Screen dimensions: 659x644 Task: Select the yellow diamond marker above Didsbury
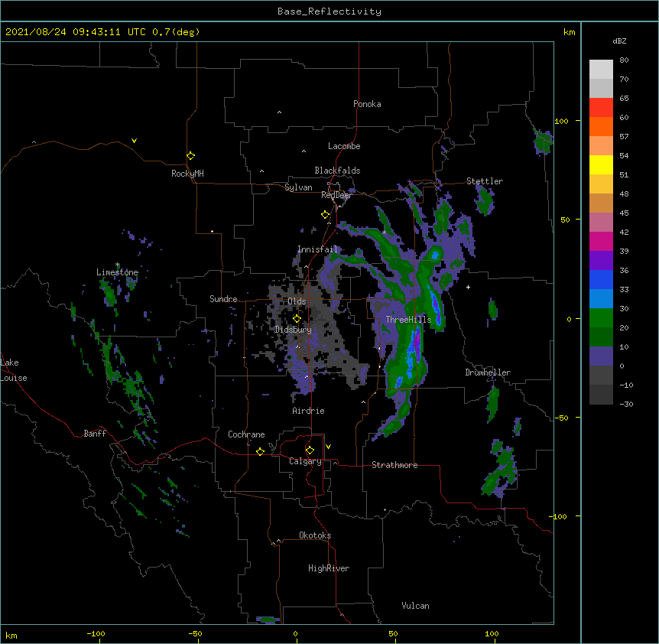click(x=297, y=319)
